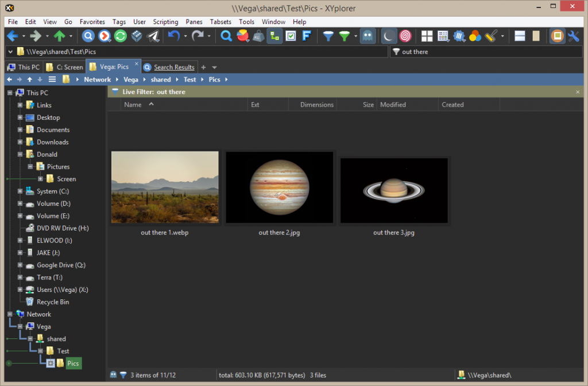Expand the Desktop tree node
The image size is (588, 386).
pyautogui.click(x=20, y=118)
